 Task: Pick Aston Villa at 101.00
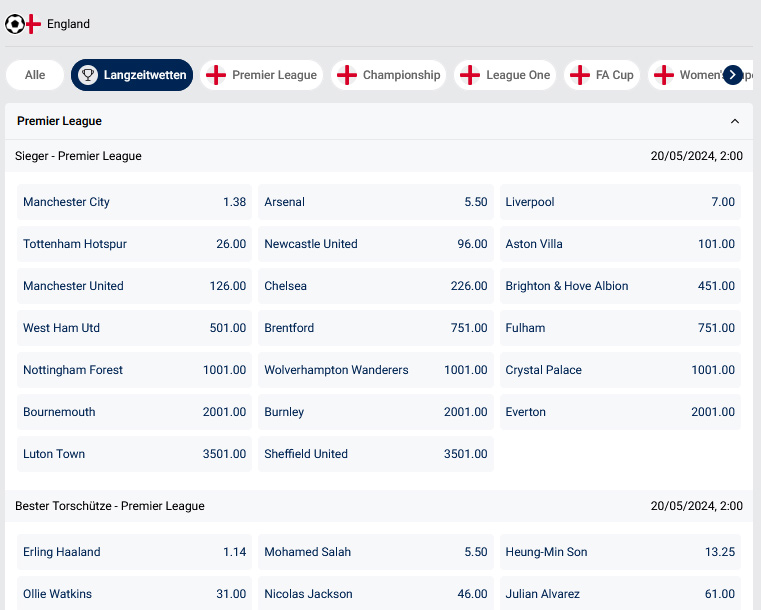(x=620, y=244)
